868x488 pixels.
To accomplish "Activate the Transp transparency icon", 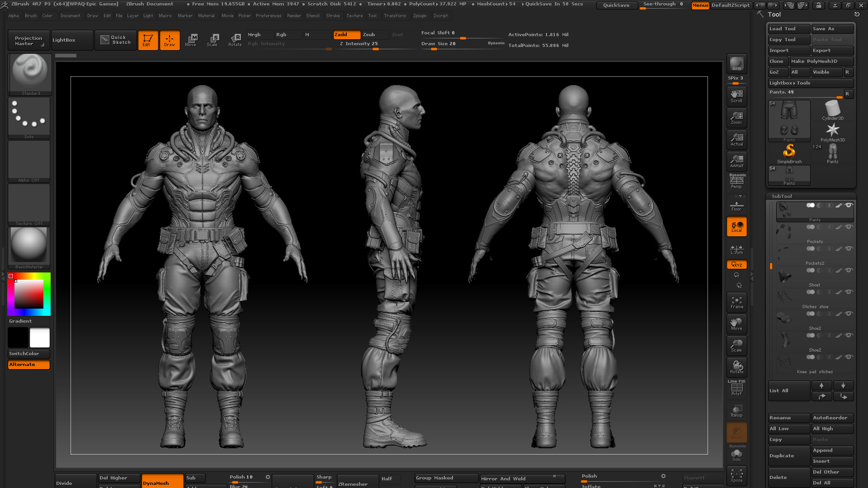I will click(x=736, y=411).
